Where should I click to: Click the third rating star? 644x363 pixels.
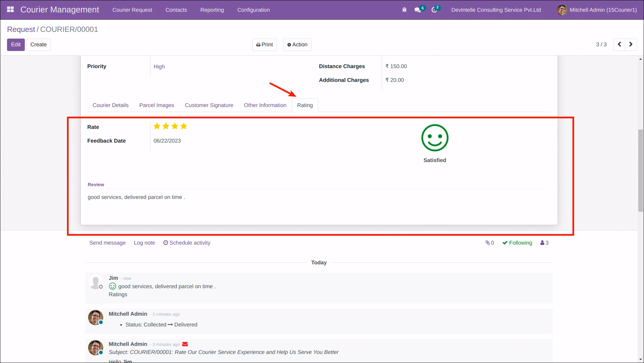tap(175, 126)
